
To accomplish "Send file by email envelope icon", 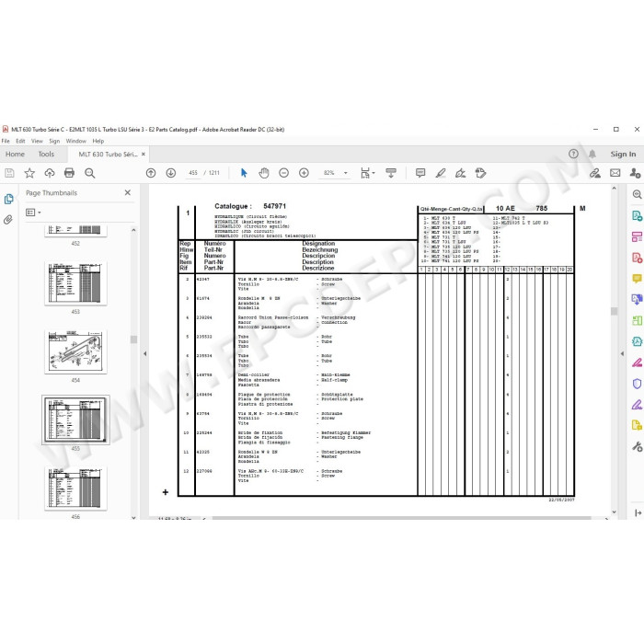I will tap(615, 173).
